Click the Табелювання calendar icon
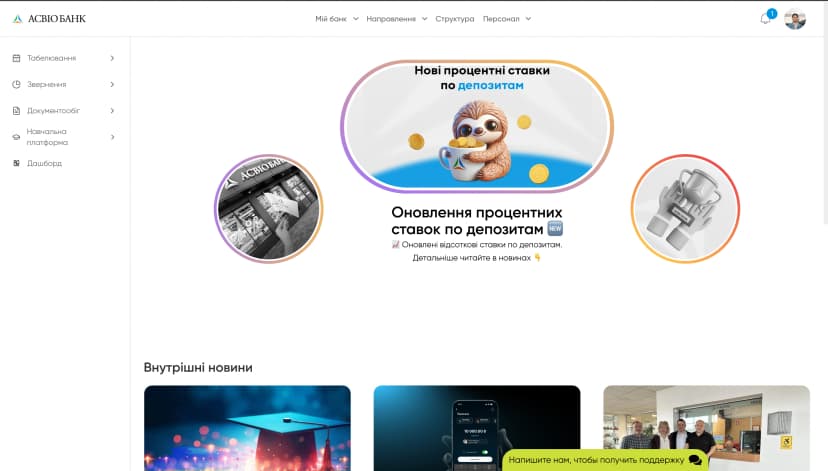 [16, 58]
